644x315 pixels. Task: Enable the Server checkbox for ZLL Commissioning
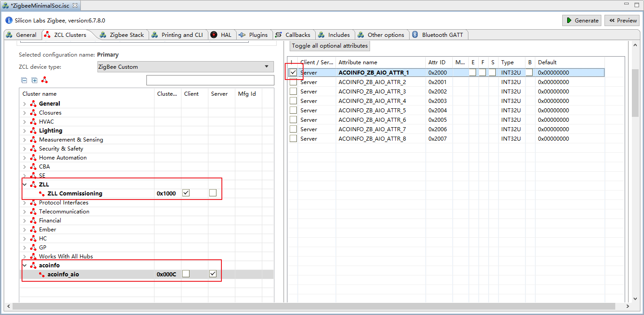(x=213, y=193)
